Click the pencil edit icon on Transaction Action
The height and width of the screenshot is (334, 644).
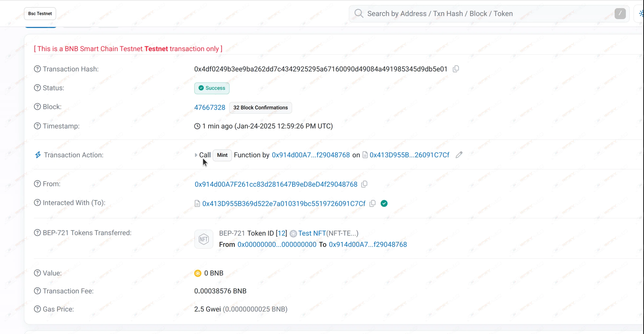(x=459, y=155)
